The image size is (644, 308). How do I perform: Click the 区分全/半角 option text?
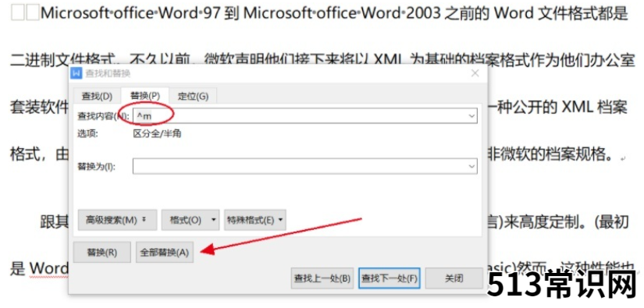tap(158, 133)
